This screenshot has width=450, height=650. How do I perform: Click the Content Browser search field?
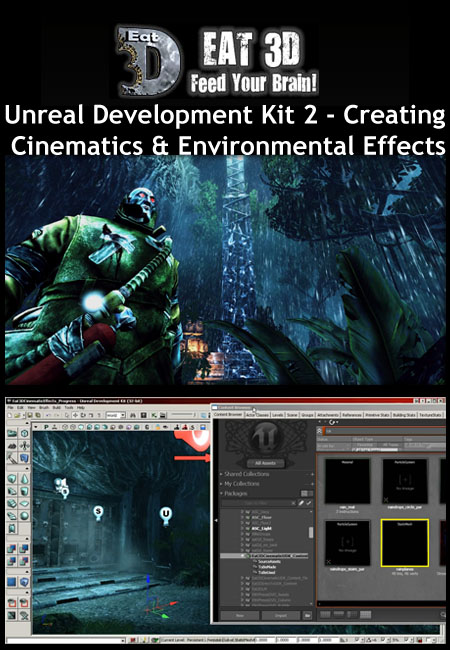pyautogui.click(x=385, y=431)
